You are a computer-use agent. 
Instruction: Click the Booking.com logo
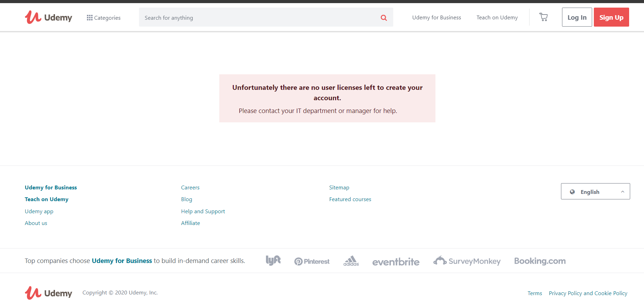(540, 261)
